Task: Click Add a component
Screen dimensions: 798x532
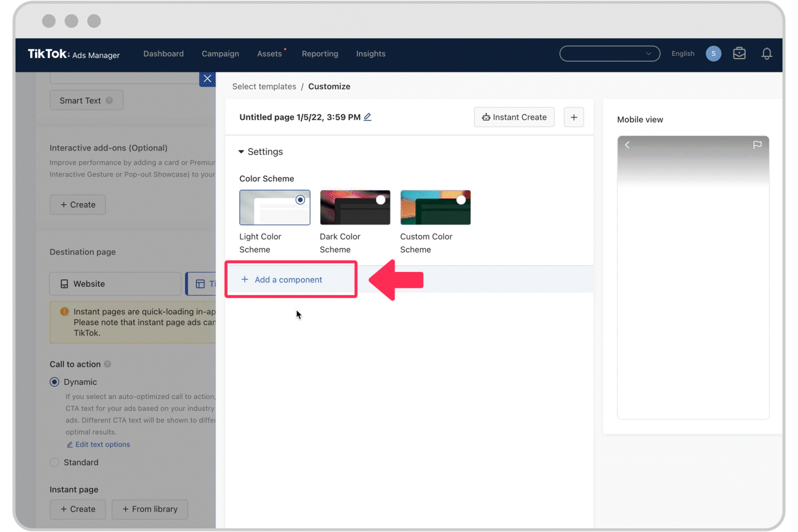Action: click(x=282, y=280)
